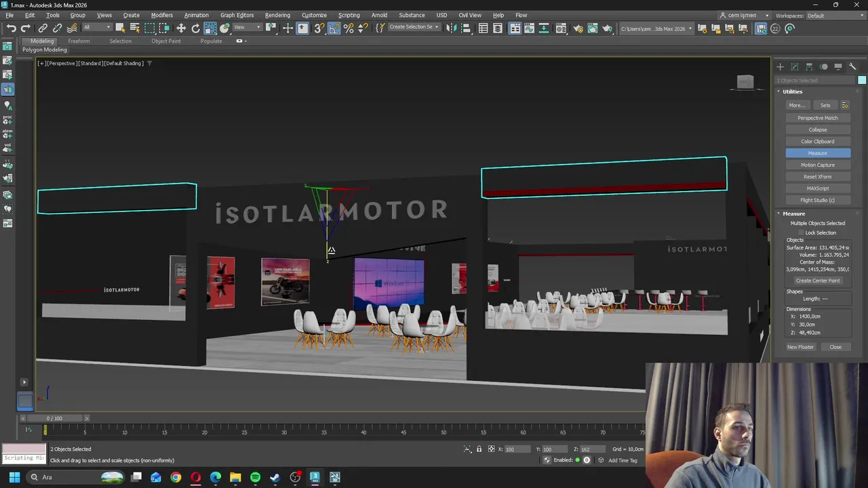Switch to the Modify command panel tab
Screen dimensions: 868x488
coord(795,66)
